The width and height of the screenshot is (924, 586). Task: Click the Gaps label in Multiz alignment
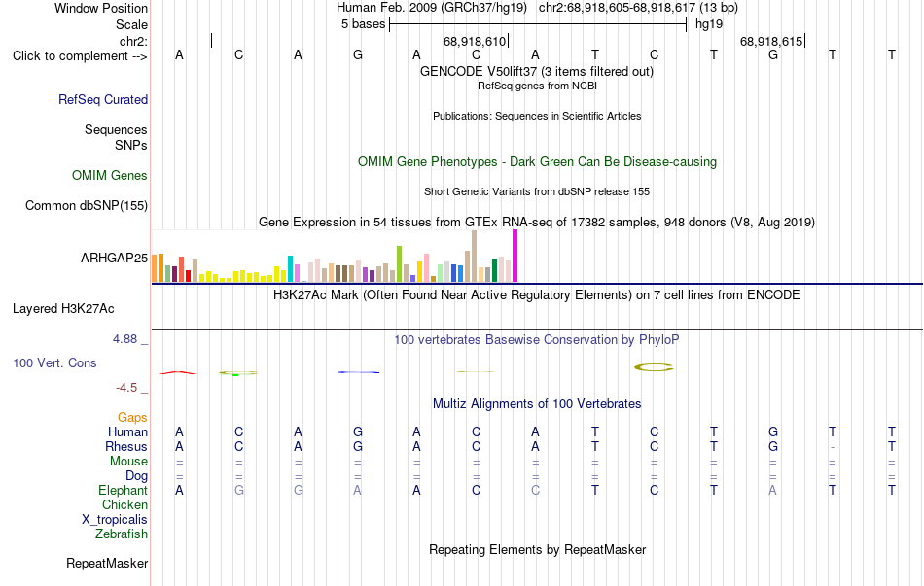[x=132, y=418]
